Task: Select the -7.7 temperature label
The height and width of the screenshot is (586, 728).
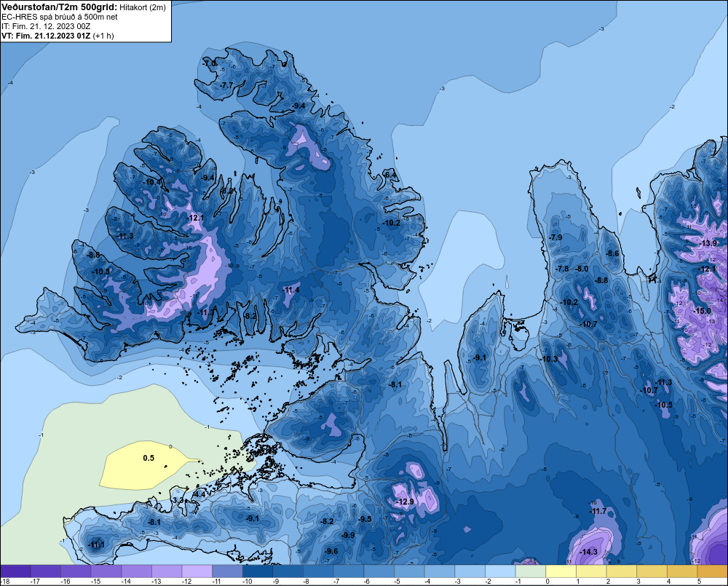Action: [x=226, y=85]
